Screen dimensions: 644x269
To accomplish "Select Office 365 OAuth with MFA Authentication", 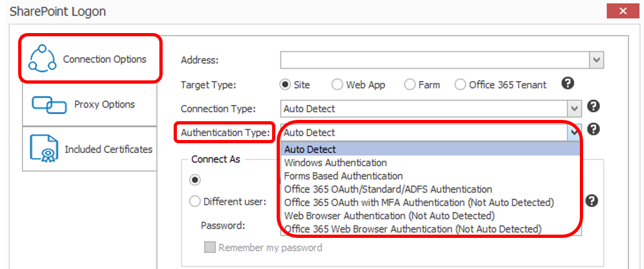I will click(x=419, y=202).
